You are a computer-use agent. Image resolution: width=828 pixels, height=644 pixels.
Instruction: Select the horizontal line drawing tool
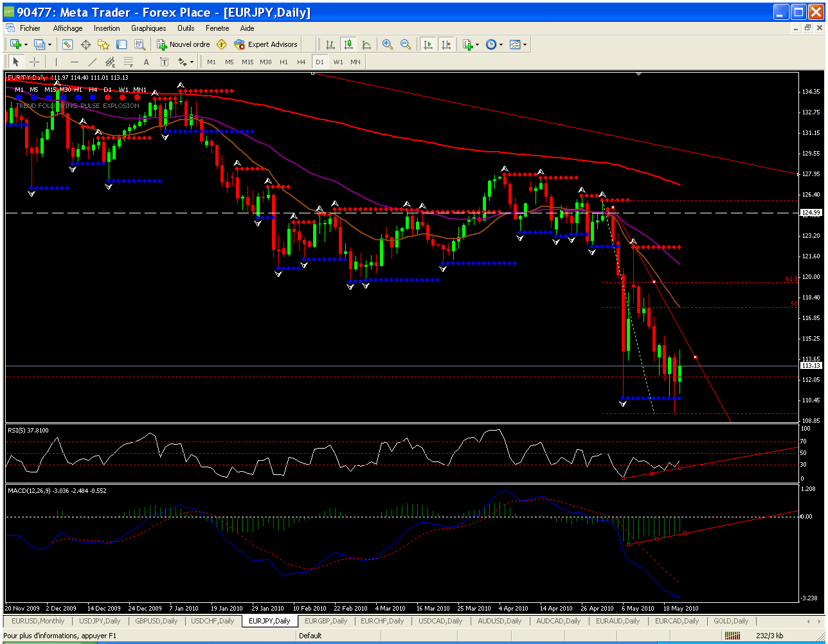(75, 62)
